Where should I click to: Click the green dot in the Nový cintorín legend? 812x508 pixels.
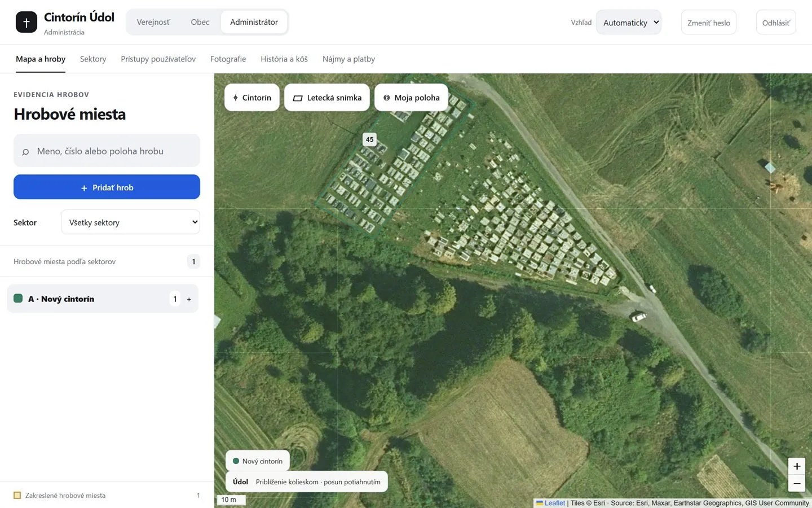click(x=236, y=461)
